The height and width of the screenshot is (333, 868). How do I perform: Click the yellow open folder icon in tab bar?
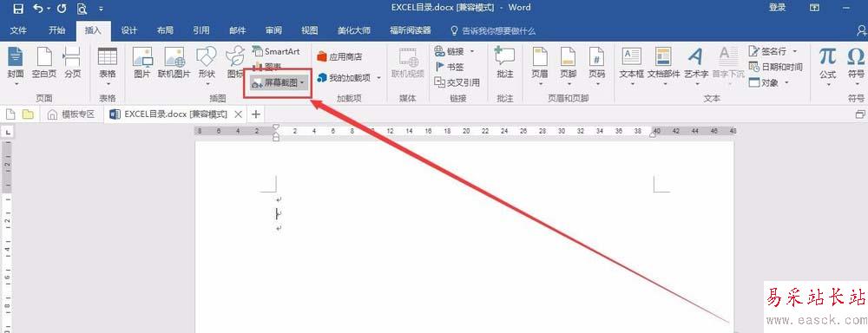(x=28, y=114)
